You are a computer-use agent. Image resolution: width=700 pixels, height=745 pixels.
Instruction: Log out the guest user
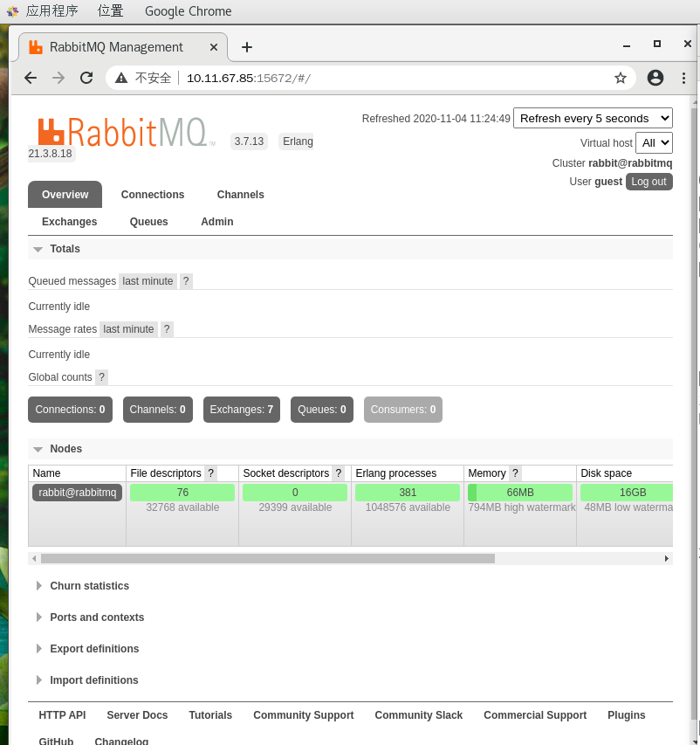coord(649,182)
